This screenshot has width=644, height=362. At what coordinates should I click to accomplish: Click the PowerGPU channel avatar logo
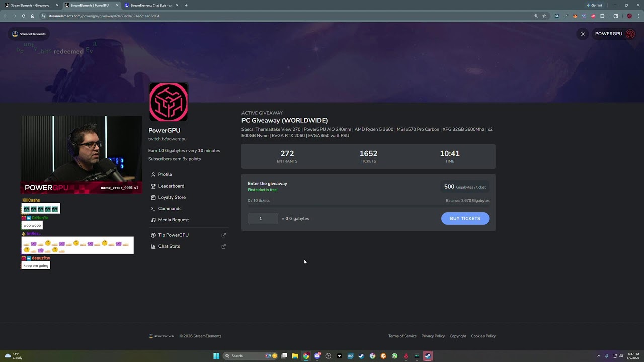pyautogui.click(x=169, y=103)
